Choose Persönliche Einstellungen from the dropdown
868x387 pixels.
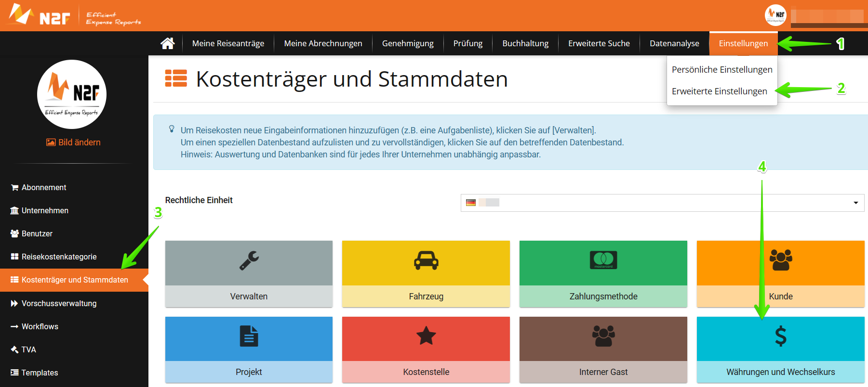tap(722, 70)
